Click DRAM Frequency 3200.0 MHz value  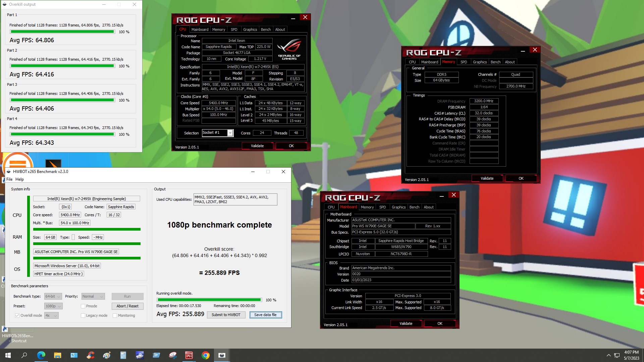[x=484, y=101]
